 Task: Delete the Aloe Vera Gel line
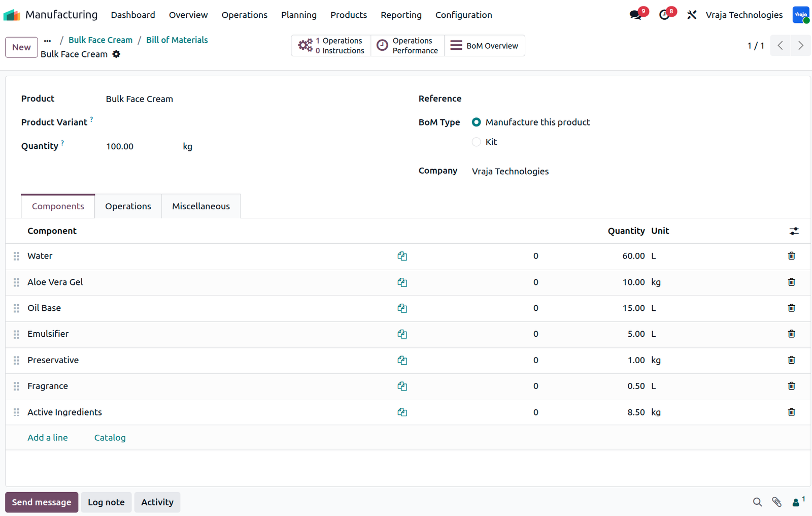coord(791,282)
